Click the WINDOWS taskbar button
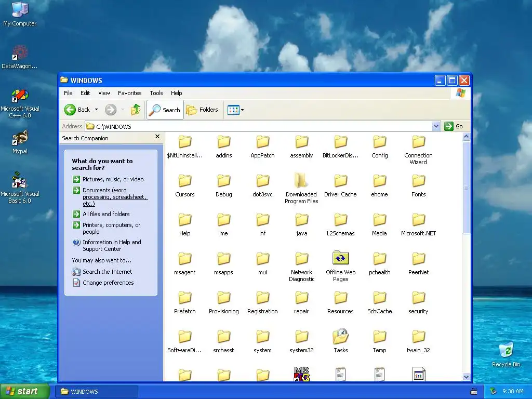This screenshot has height=399, width=532. [97, 392]
